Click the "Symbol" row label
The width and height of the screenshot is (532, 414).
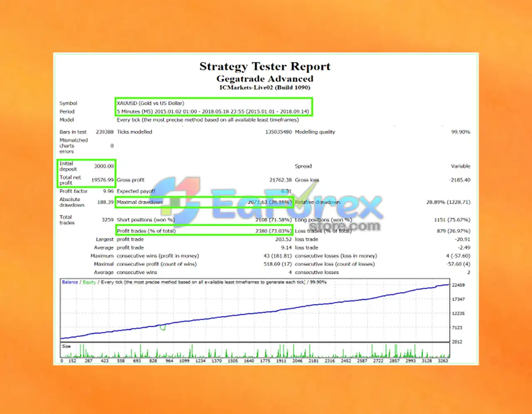[x=68, y=103]
